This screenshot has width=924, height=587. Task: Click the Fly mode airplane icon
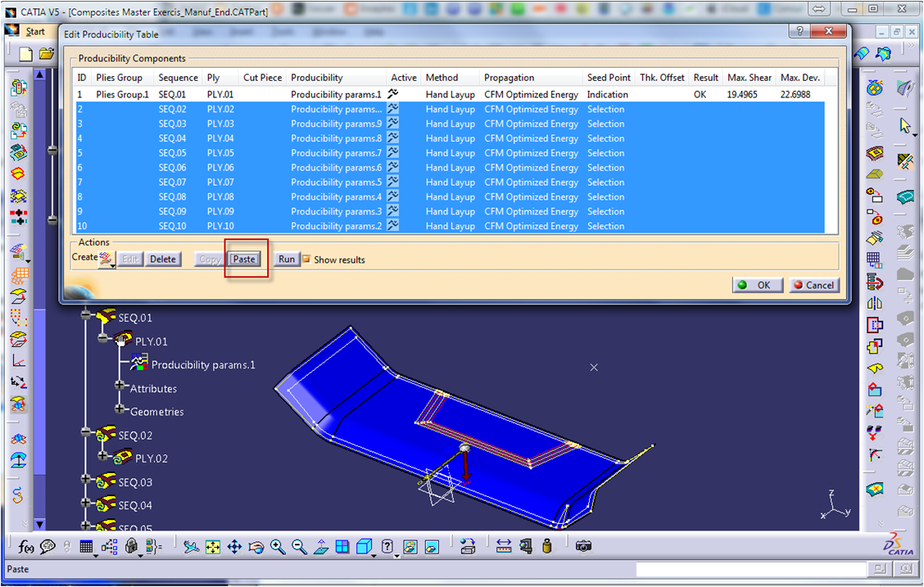[x=191, y=547]
